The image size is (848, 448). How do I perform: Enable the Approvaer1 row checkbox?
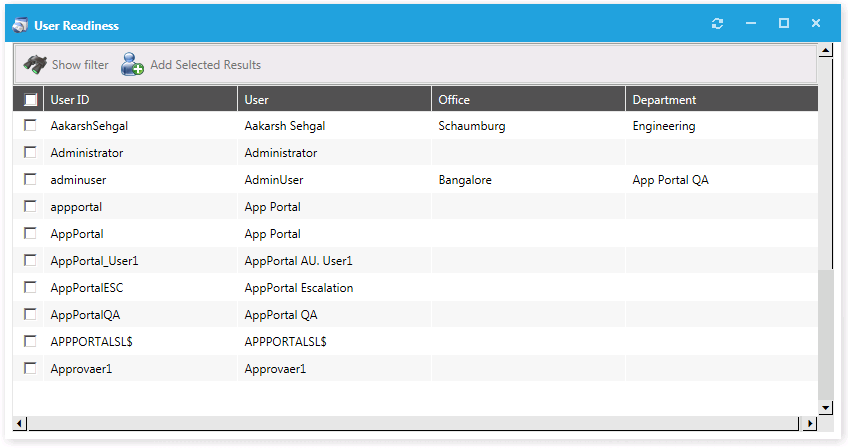tap(31, 368)
